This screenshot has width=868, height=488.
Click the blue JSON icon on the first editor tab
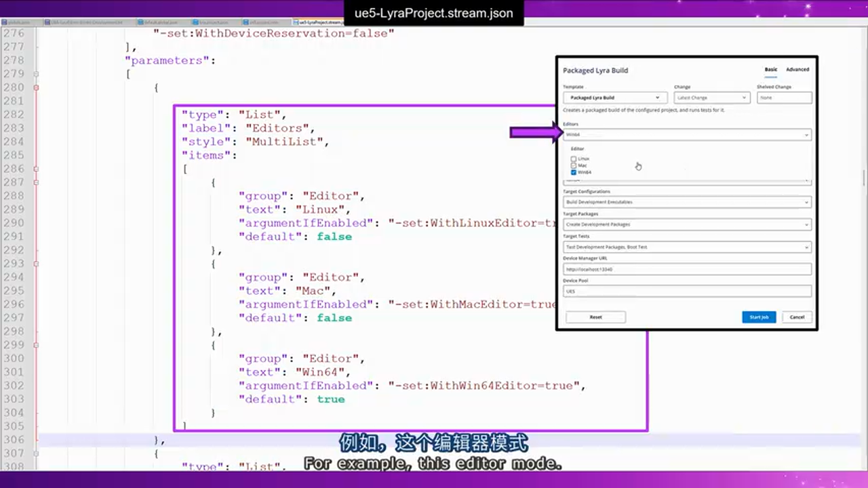(x=5, y=22)
